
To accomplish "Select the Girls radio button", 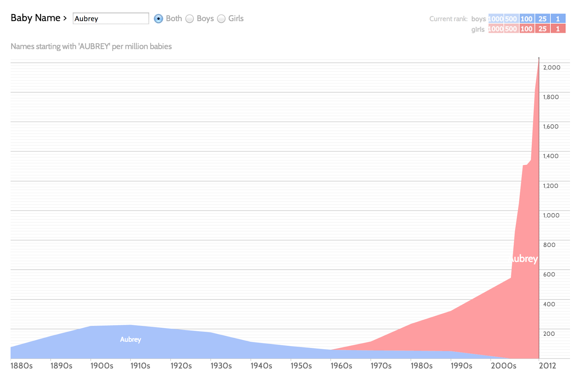I will click(x=221, y=19).
